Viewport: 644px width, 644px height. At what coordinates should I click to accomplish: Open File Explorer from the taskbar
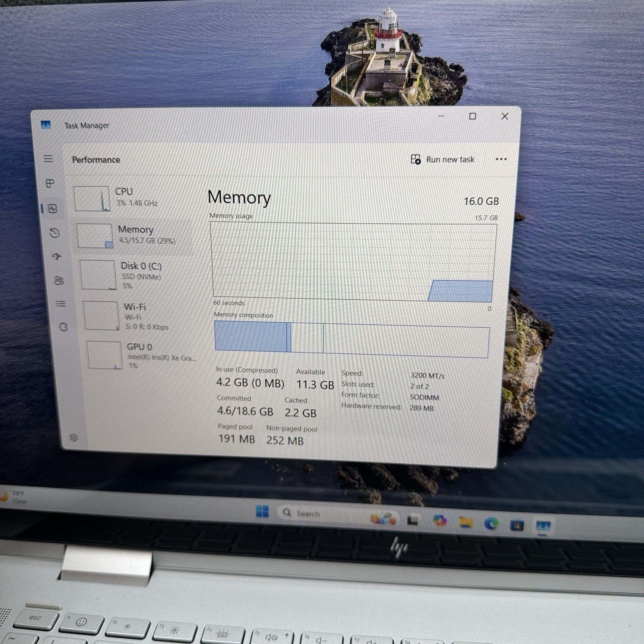465,522
